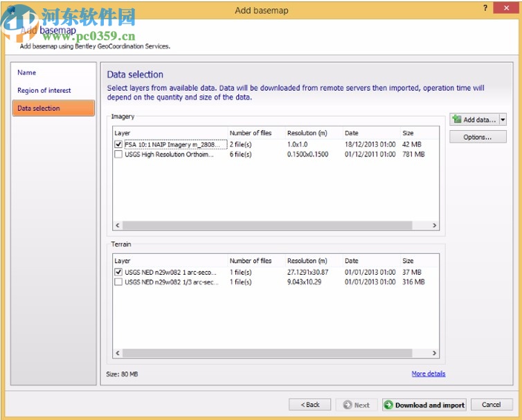Click the 37 MB size cell
Image resolution: width=522 pixels, height=420 pixels.
coord(412,272)
